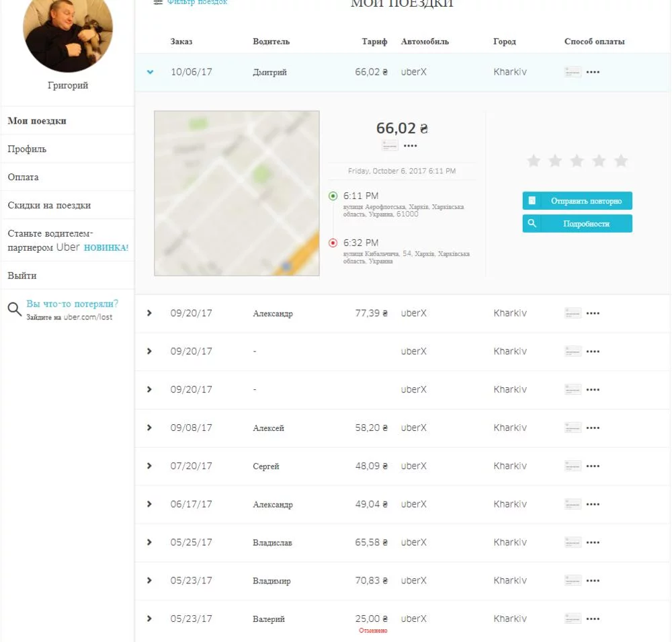672x642 pixels.
Task: Click the pickup address вулиця Аерофлотська
Action: tap(403, 210)
